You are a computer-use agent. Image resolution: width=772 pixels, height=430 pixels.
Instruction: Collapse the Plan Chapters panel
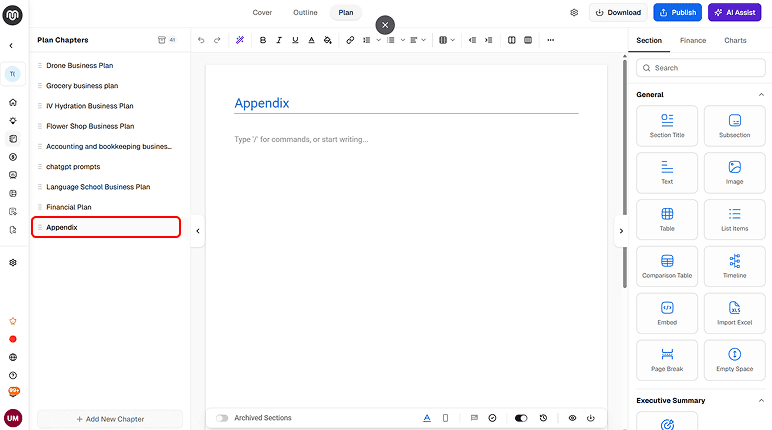198,231
